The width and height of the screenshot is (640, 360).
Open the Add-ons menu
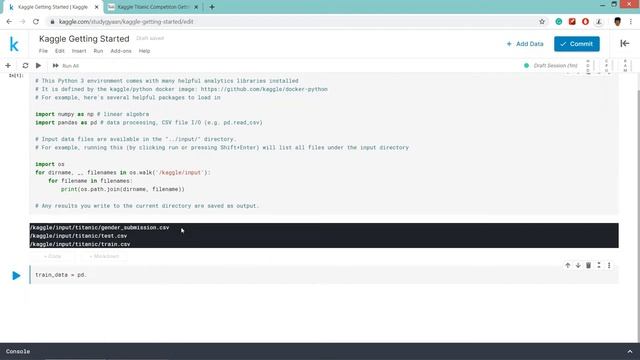pyautogui.click(x=121, y=51)
